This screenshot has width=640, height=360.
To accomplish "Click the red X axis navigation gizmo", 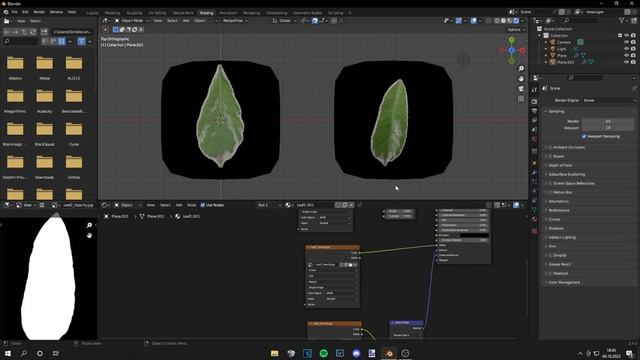I will pos(522,50).
